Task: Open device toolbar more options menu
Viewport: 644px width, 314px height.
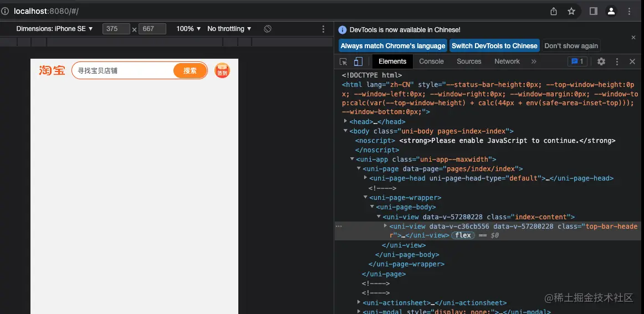Action: tap(323, 29)
